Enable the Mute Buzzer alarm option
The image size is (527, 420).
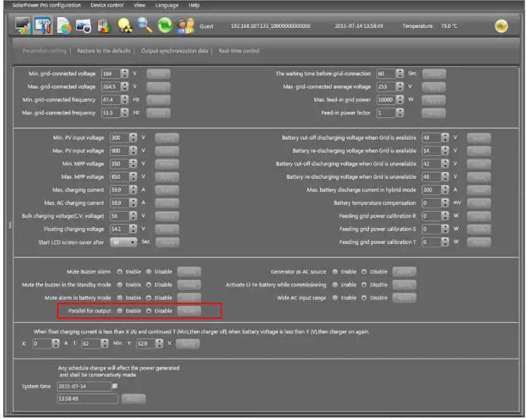119,272
